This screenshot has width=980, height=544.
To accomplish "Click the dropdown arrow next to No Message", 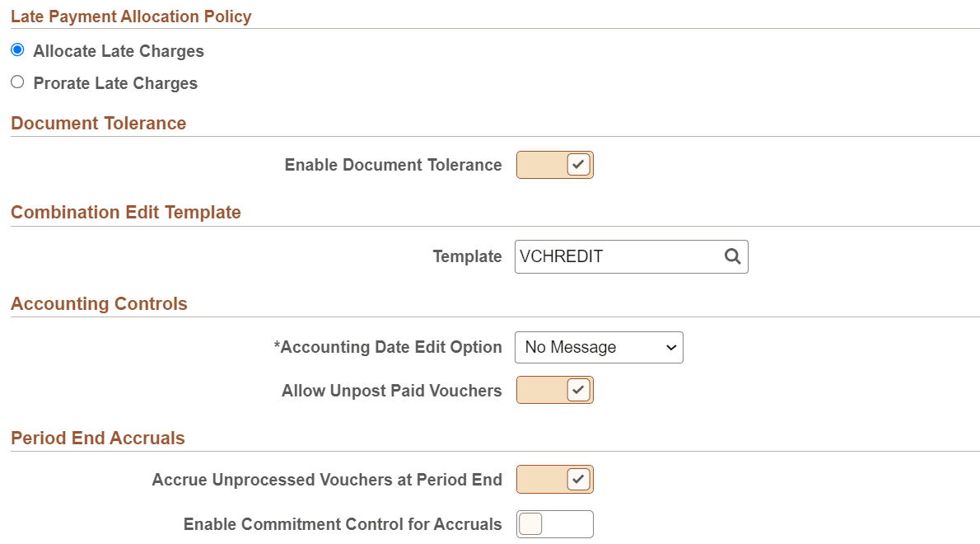I will (670, 347).
